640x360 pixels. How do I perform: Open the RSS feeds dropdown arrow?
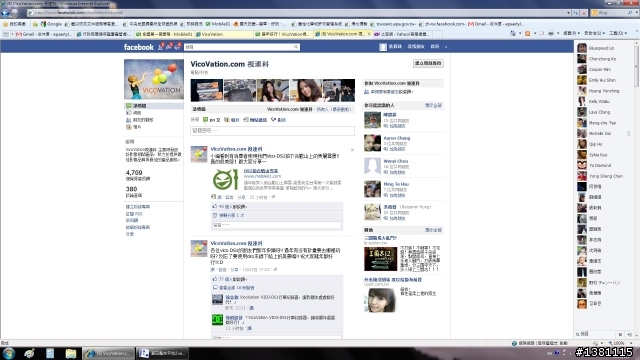[x=535, y=33]
